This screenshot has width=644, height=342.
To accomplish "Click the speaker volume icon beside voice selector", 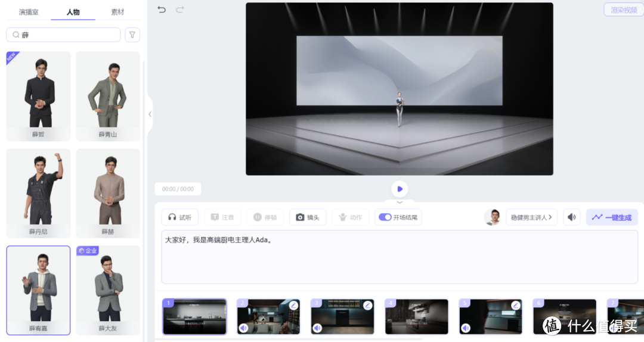I will (571, 217).
